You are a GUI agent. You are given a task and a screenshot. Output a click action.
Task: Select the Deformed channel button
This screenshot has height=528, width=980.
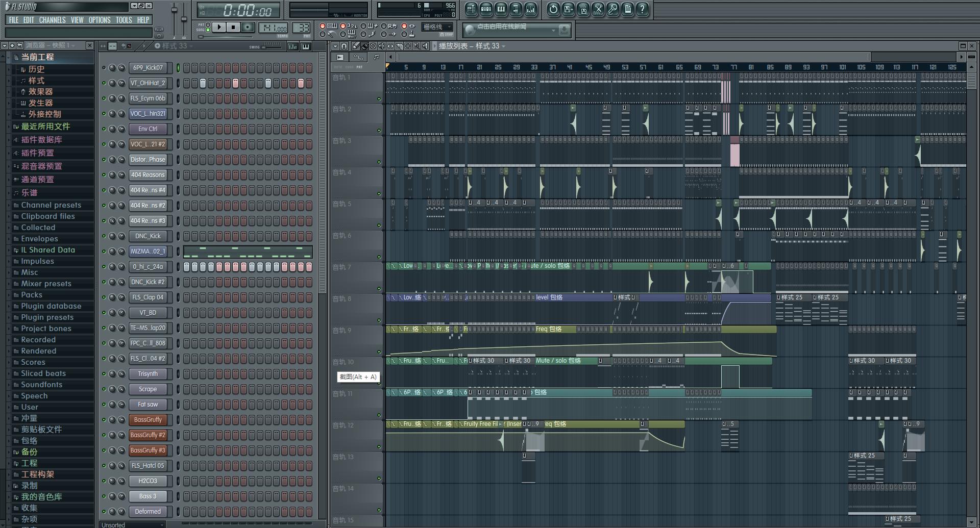[x=148, y=512]
